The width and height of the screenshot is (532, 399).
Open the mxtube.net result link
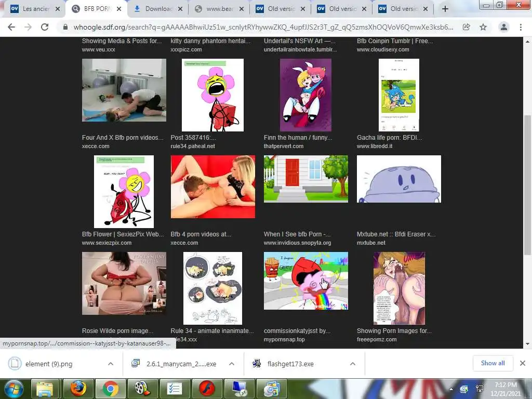371,243
